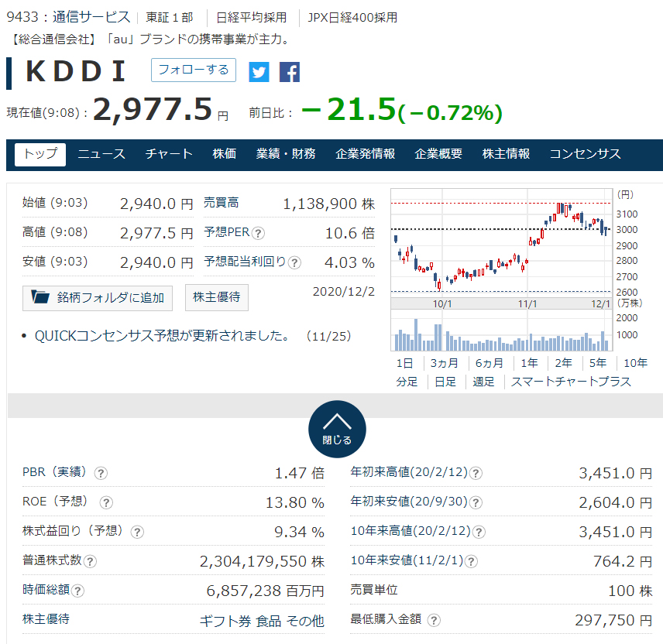
Task: Set chart range to 1年
Action: point(529,363)
